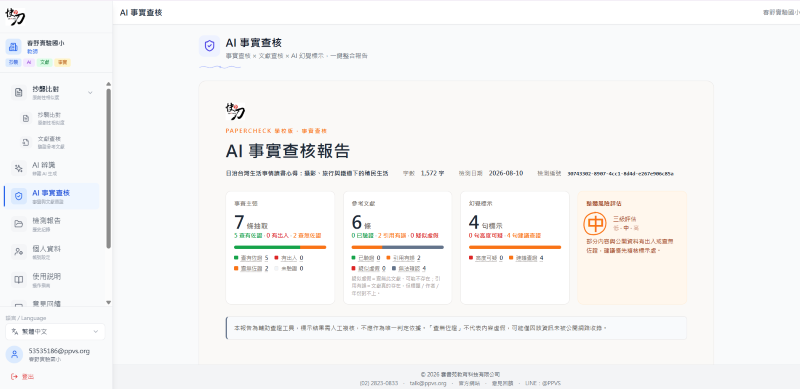Collapse the 抄襲比對 group chevron
Viewport: 800px width, 389px height.
pos(90,92)
